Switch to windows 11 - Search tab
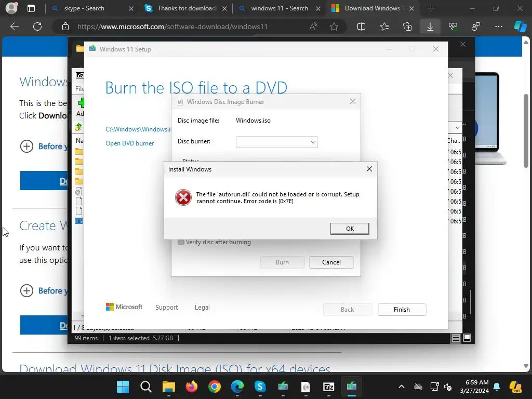The height and width of the screenshot is (399, 532). [x=279, y=8]
